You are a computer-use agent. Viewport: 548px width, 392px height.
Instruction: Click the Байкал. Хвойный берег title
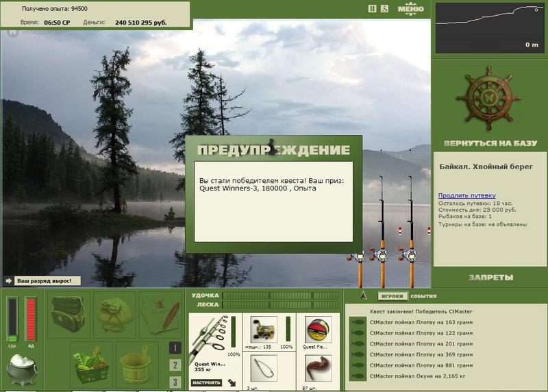pos(486,167)
